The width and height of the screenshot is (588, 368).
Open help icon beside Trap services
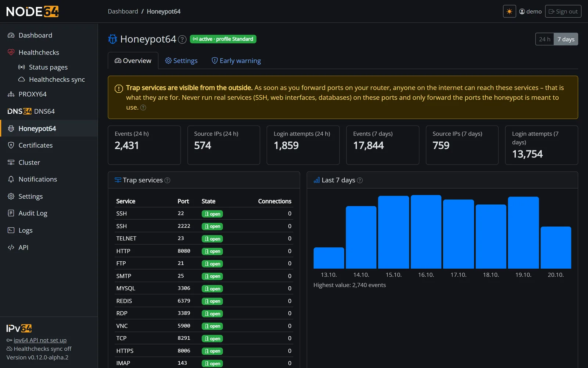click(x=167, y=180)
